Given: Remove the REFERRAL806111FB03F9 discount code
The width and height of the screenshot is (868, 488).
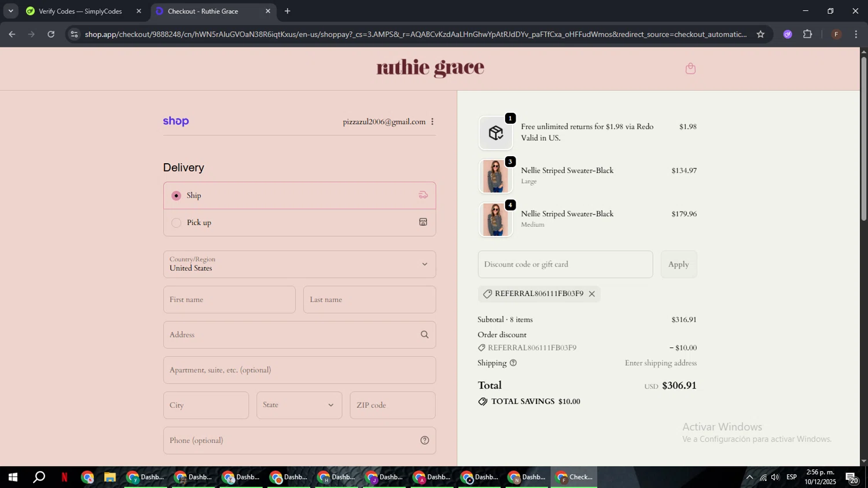Looking at the screenshot, I should (x=591, y=294).
